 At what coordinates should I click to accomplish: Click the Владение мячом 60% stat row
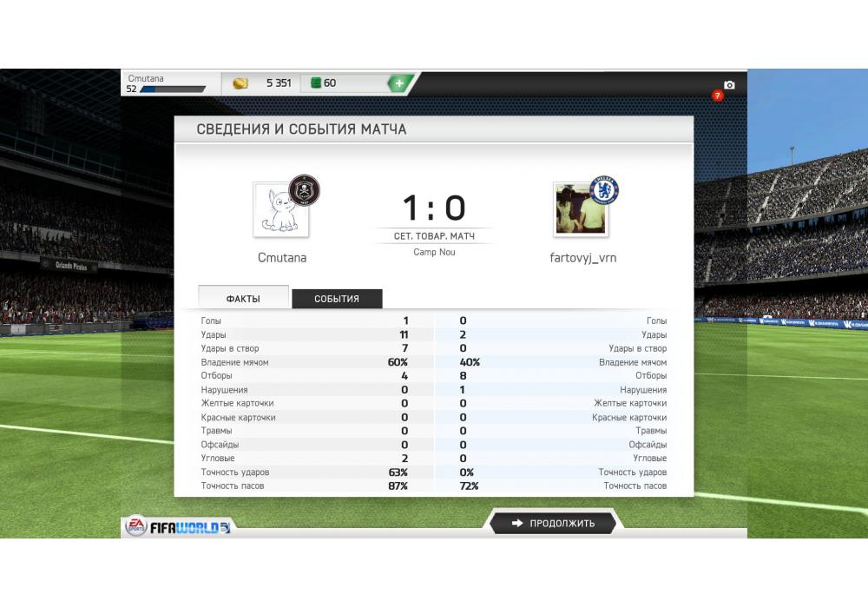tap(305, 362)
